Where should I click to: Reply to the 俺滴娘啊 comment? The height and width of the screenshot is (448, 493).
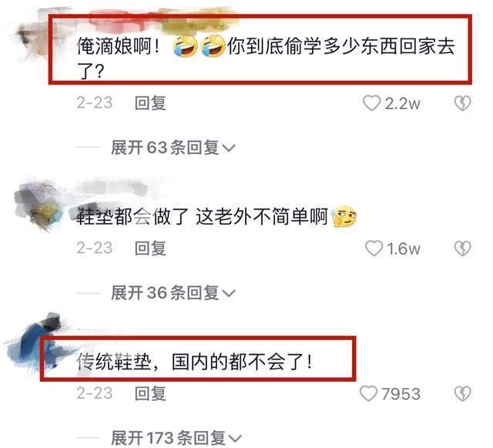tap(150, 103)
